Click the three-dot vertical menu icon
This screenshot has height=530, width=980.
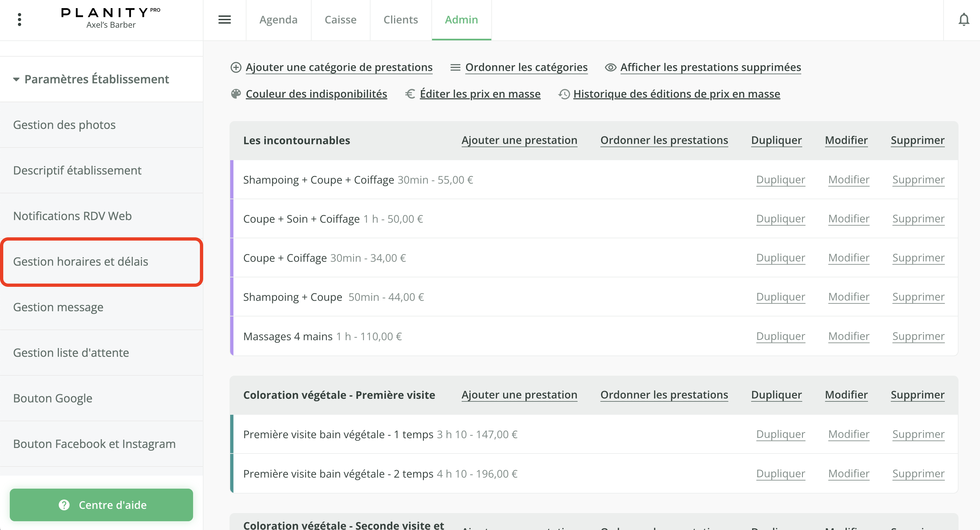point(20,20)
